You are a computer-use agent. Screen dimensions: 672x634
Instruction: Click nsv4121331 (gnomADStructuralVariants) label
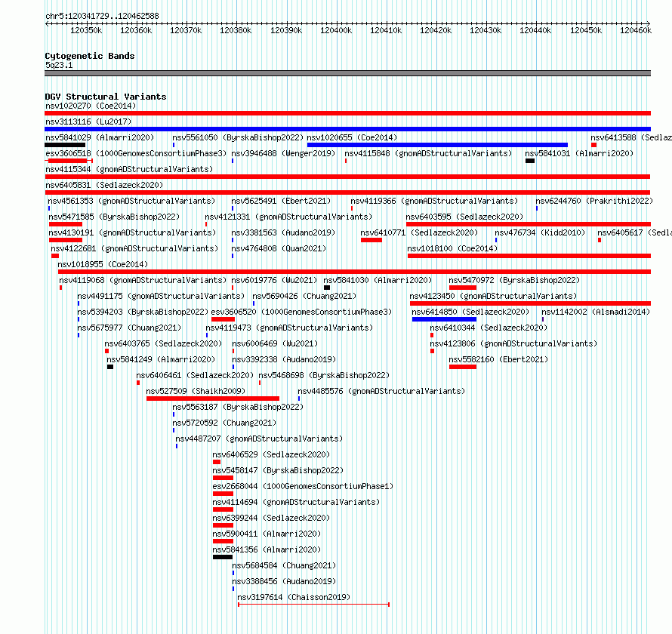(288, 217)
